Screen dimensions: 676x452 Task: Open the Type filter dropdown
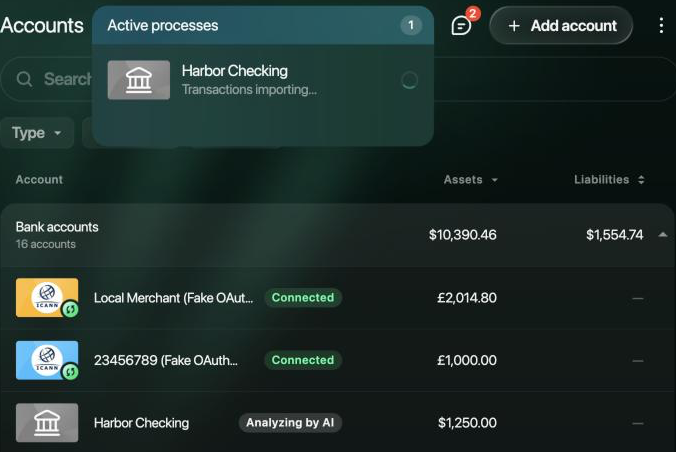click(x=37, y=133)
